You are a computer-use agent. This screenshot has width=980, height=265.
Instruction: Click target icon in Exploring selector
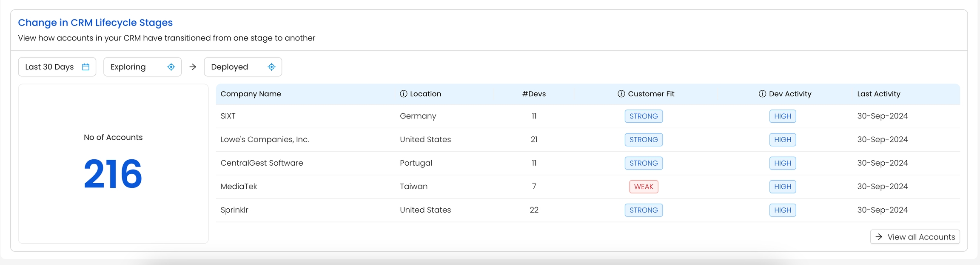pos(171,67)
